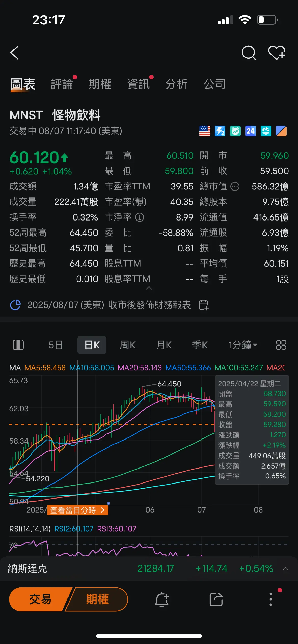The width and height of the screenshot is (298, 644).
Task: Tap the battery status bar icon
Action: pos(267,20)
